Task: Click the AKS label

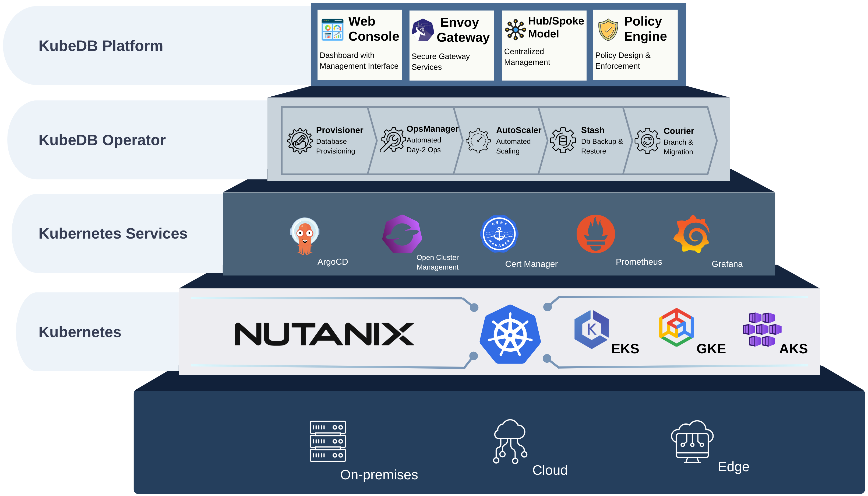Action: pyautogui.click(x=793, y=348)
